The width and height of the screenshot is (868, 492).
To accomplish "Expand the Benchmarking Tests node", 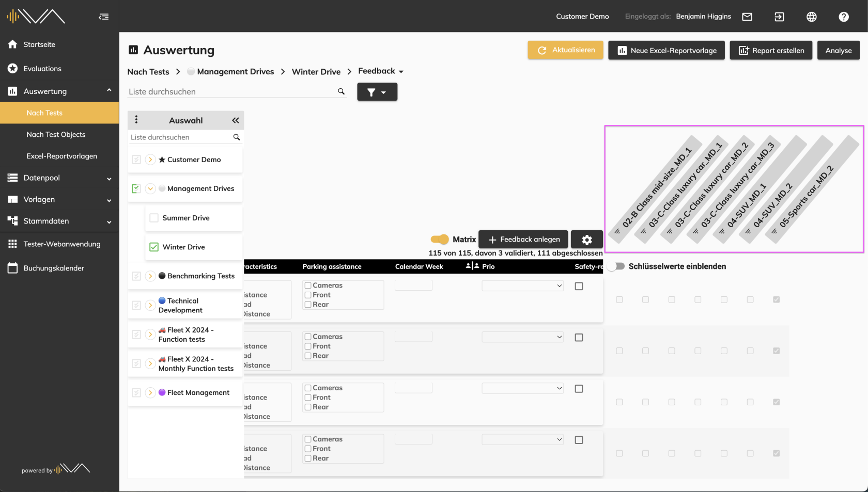I will (x=150, y=276).
